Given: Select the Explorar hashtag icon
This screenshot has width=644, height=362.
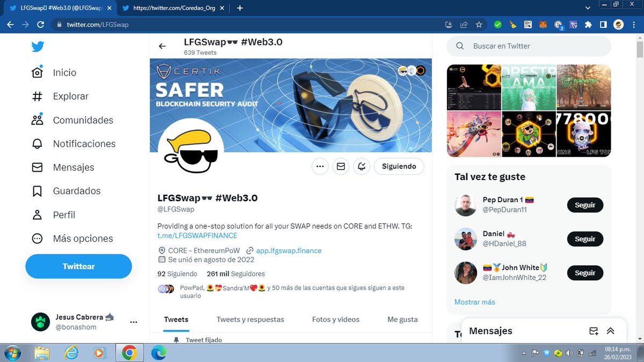Looking at the screenshot, I should coord(37,96).
